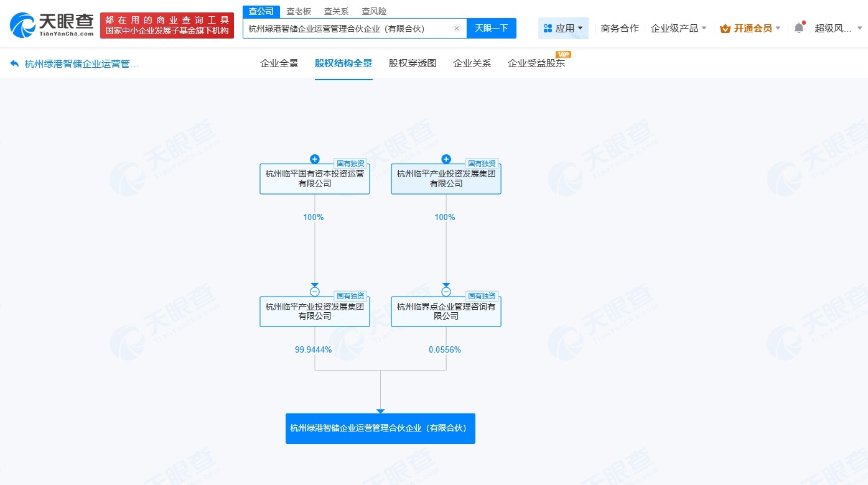Click the 天眼一下 search button
Image resolution: width=868 pixels, height=485 pixels.
point(491,28)
